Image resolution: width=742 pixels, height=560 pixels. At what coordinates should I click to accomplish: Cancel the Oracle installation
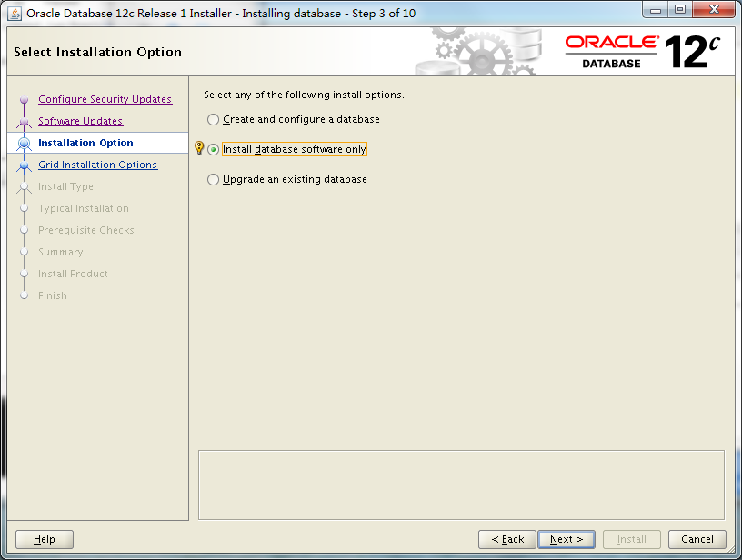(x=697, y=538)
